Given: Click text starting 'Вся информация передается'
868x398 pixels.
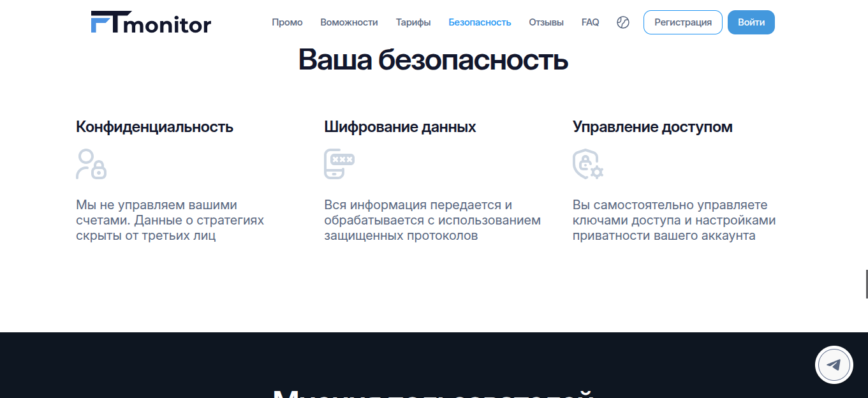Looking at the screenshot, I should pos(432,220).
